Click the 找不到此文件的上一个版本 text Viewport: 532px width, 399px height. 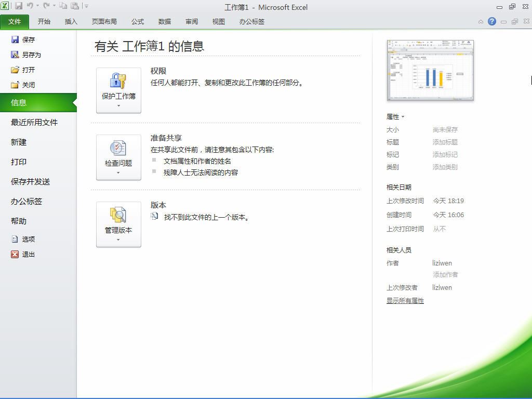tap(206, 217)
